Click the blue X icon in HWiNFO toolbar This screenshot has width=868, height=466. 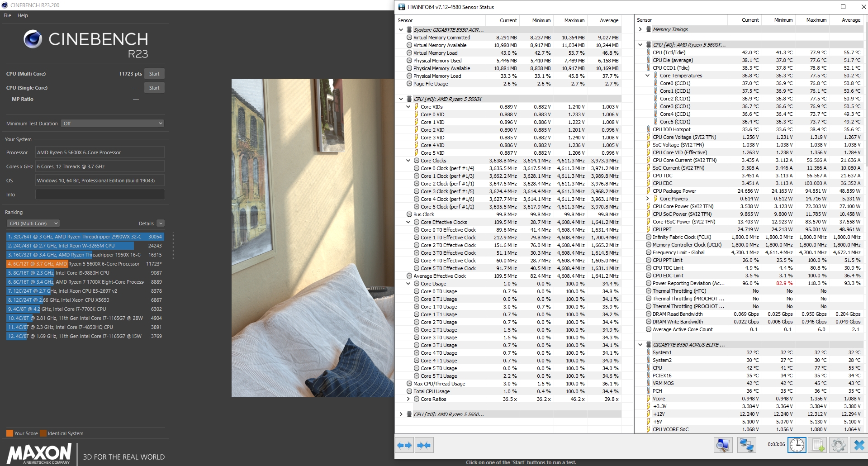[x=859, y=445]
